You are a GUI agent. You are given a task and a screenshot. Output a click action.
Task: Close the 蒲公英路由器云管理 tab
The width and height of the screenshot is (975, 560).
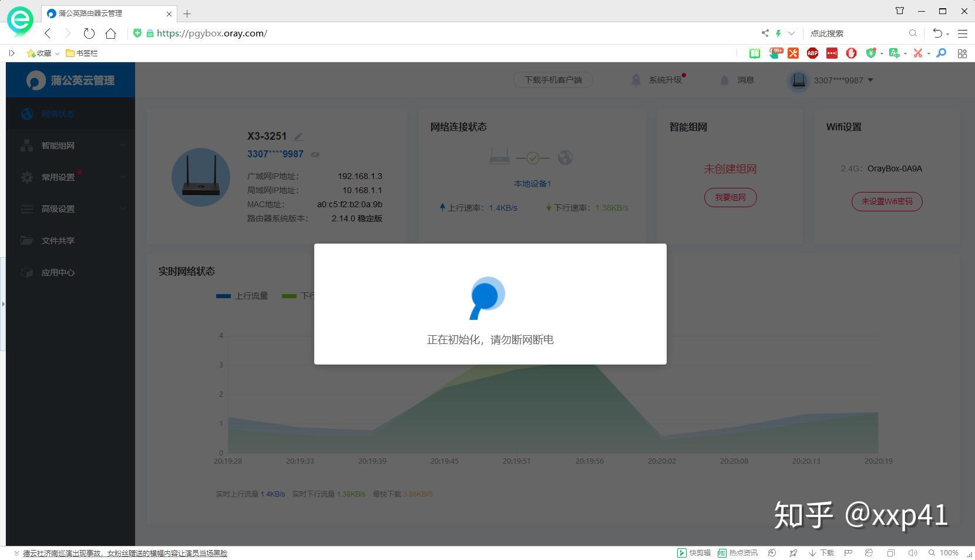tap(169, 14)
